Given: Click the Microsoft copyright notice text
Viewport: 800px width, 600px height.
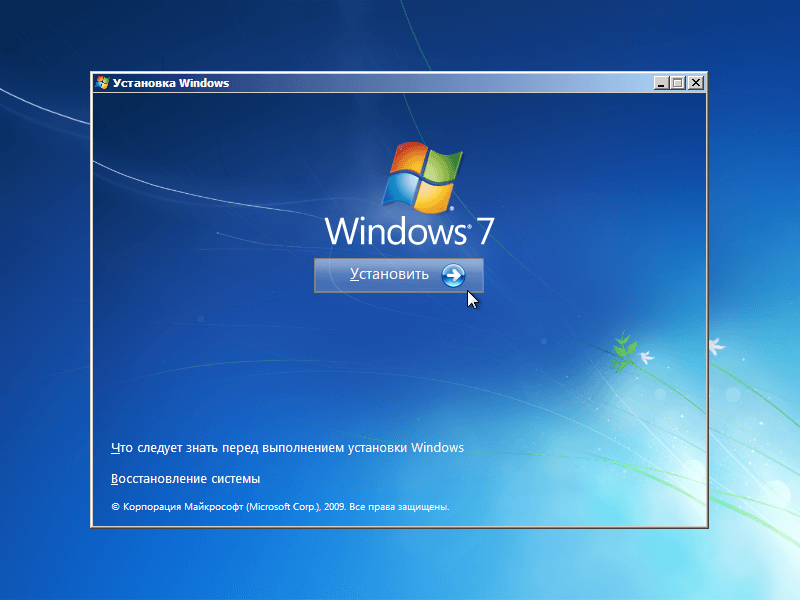Looking at the screenshot, I should (280, 507).
